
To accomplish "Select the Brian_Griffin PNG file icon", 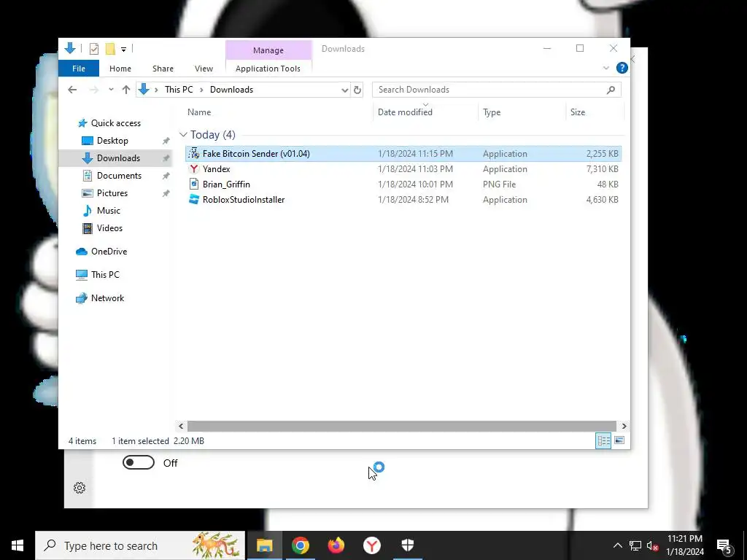I will pos(193,184).
